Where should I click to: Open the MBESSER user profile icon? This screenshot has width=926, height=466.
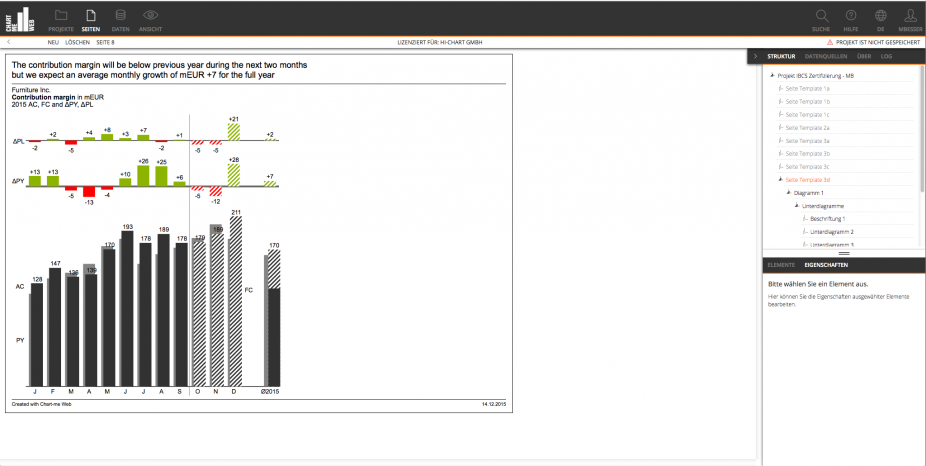click(x=910, y=16)
